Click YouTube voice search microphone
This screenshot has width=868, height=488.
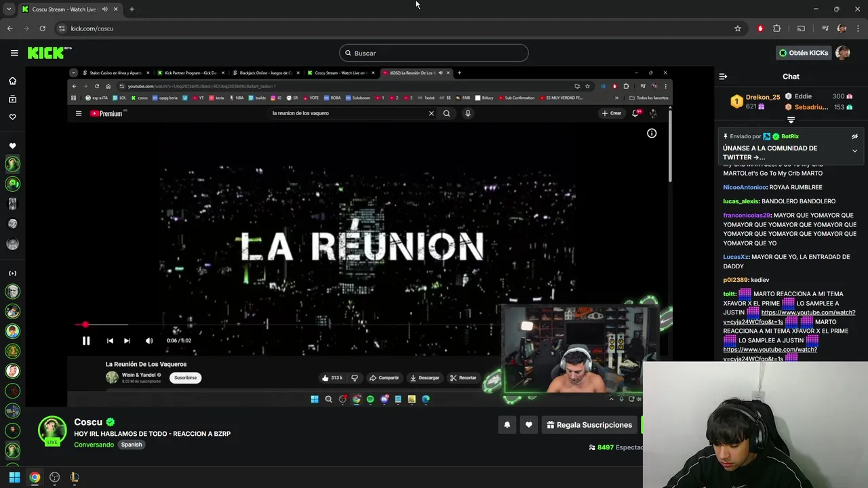468,113
